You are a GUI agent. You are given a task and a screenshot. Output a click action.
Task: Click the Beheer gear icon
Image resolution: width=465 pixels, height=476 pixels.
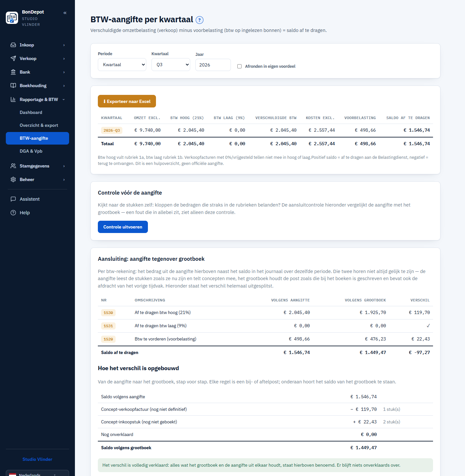[x=13, y=179]
